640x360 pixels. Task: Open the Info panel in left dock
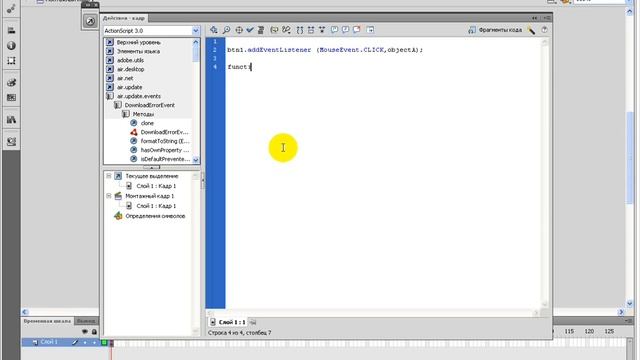coord(11,46)
